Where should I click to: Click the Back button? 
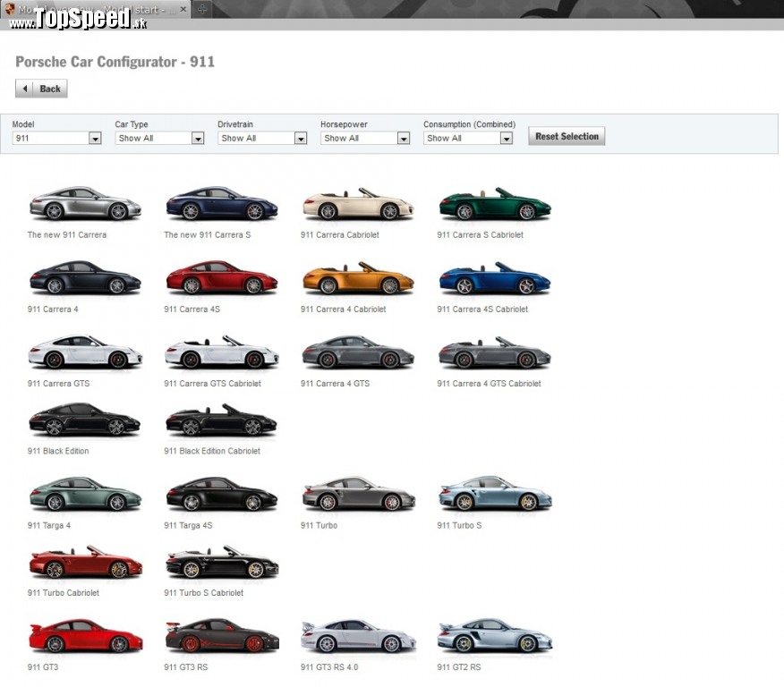click(41, 89)
